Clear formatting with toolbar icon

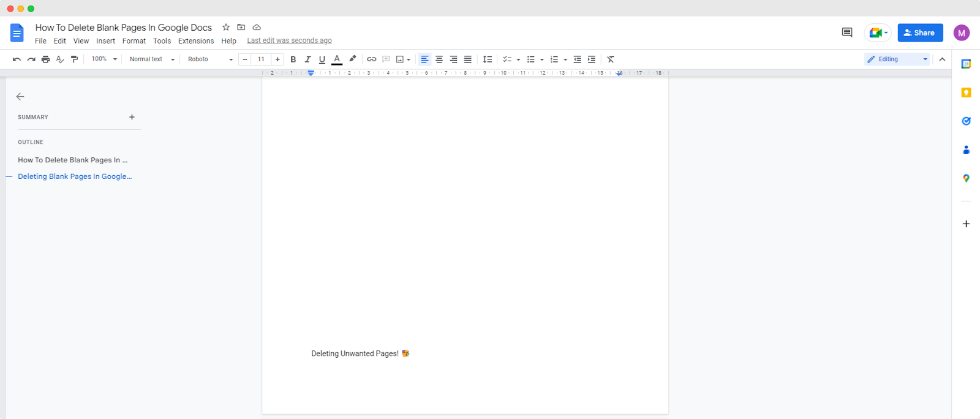point(611,59)
